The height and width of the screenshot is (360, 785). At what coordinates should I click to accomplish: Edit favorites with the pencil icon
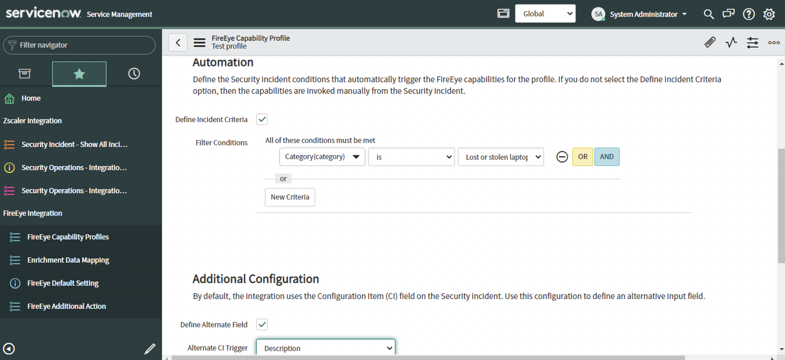(150, 348)
